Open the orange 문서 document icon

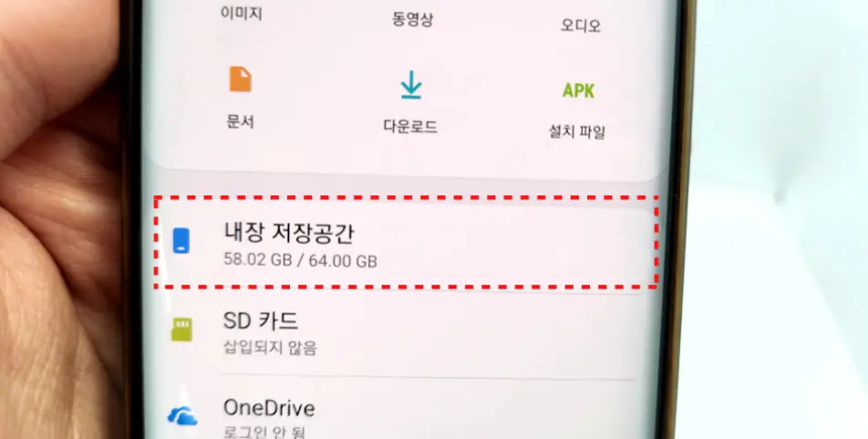coord(241,79)
